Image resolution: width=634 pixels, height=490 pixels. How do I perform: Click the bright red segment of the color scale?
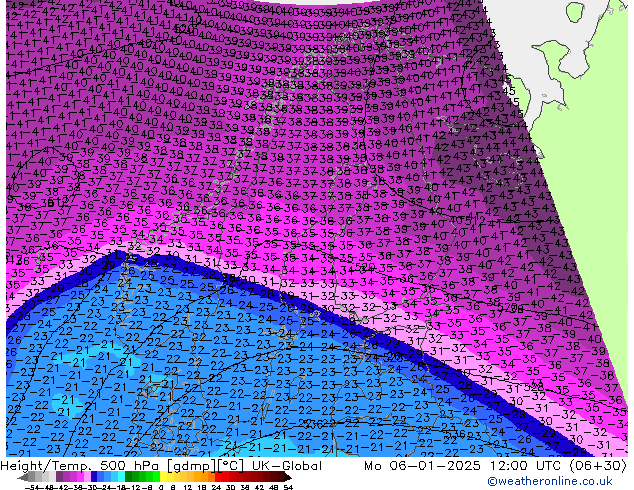click(x=218, y=478)
